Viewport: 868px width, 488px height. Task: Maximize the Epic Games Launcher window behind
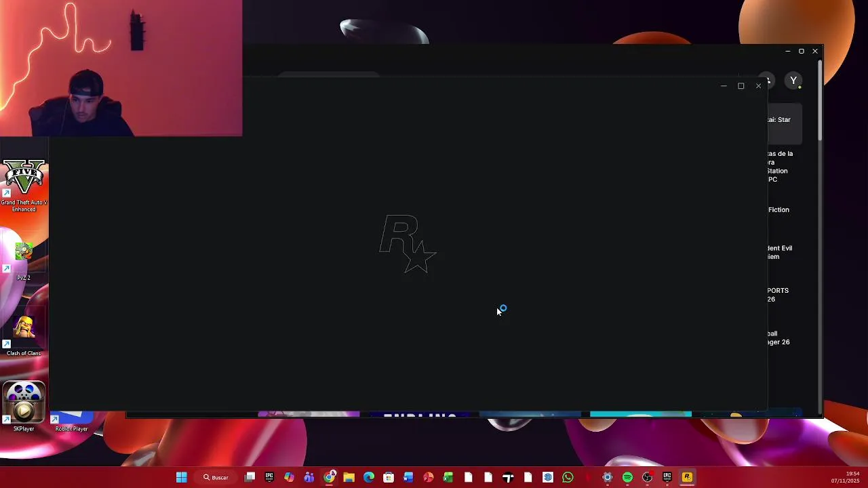tap(802, 51)
